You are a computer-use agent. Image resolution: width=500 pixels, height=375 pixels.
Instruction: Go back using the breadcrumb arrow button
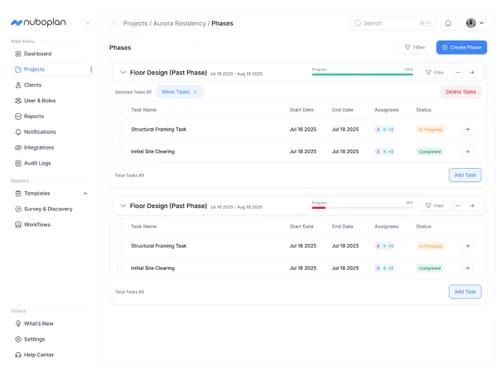pos(114,23)
